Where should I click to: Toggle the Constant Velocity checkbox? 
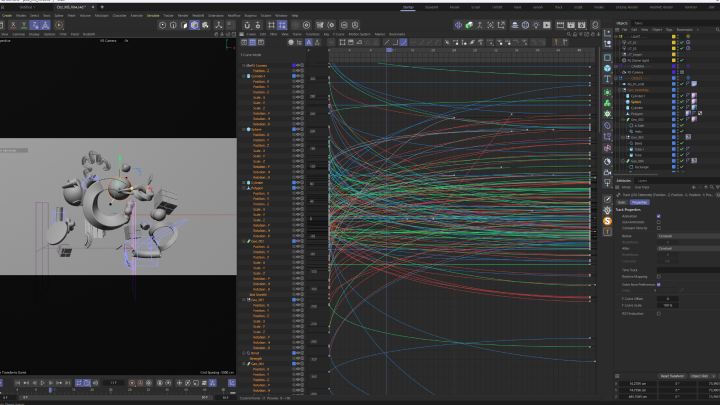click(x=658, y=228)
